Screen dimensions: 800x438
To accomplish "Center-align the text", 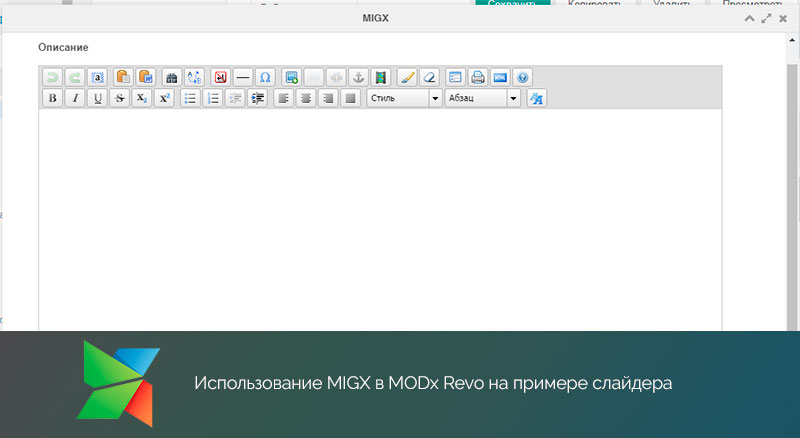I will [306, 98].
